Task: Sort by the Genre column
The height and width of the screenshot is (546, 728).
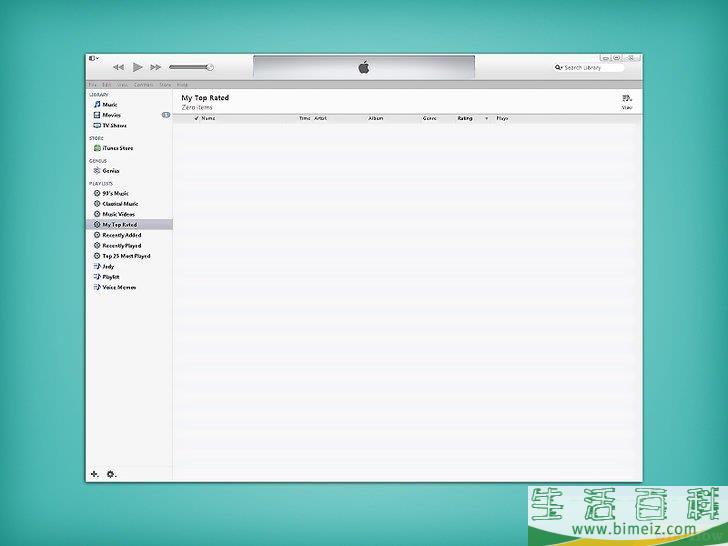Action: click(x=429, y=118)
